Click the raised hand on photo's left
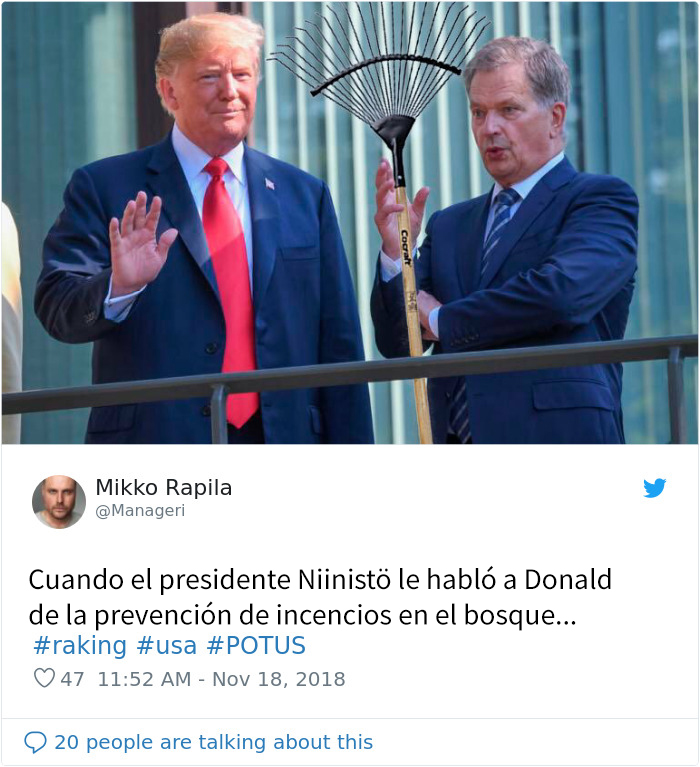 [x=138, y=244]
